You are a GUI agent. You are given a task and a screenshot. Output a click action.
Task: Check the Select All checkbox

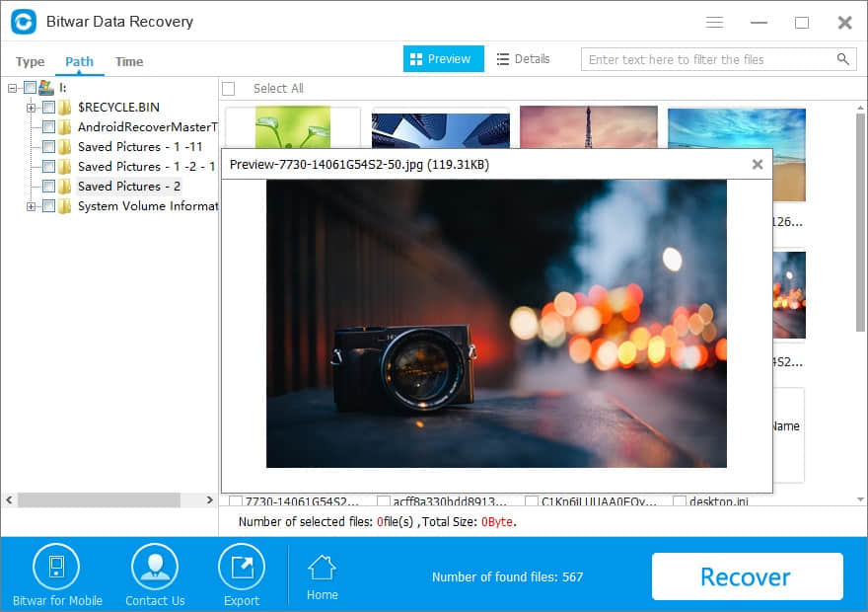[x=229, y=89]
